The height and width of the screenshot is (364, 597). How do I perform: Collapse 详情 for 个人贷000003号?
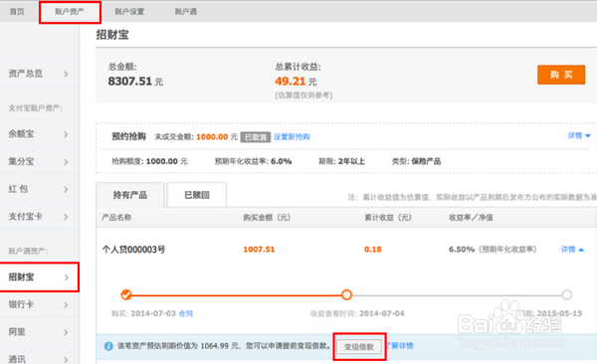[572, 250]
